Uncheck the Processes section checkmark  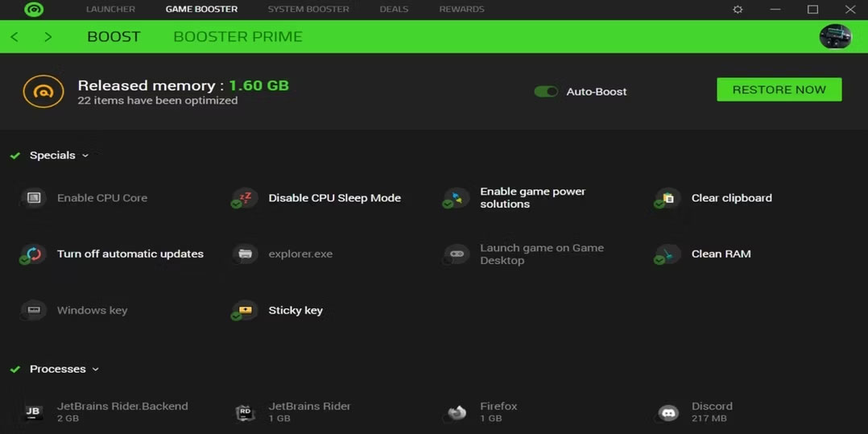coord(15,370)
